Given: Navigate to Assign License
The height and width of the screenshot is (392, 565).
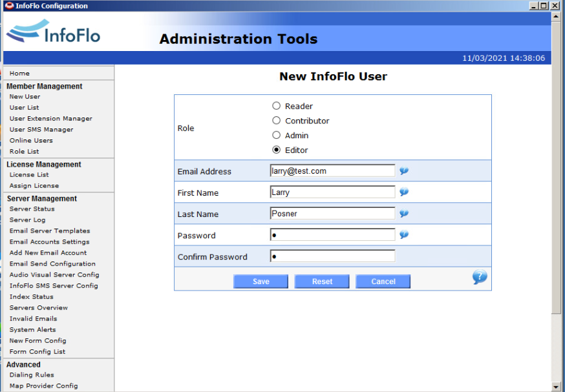Looking at the screenshot, I should tap(34, 186).
